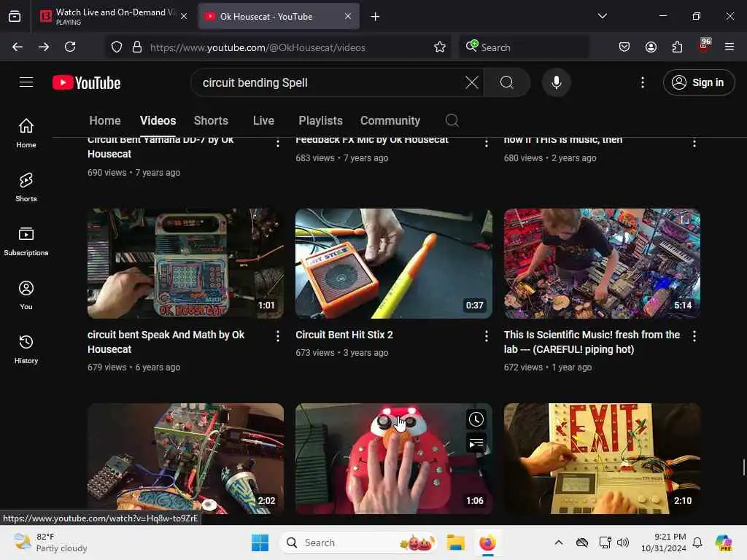Open Firefox application menu
Screen dimensions: 747x560
pos(729,47)
